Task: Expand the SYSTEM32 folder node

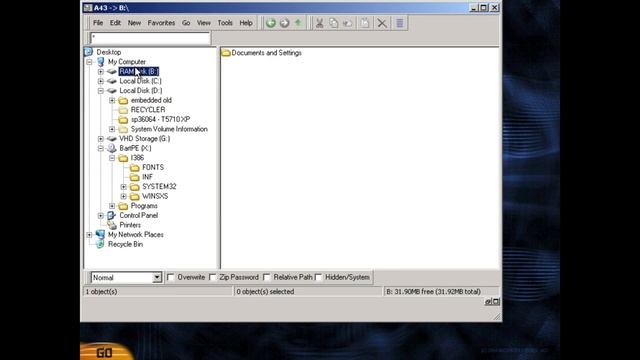Action: tap(124, 187)
